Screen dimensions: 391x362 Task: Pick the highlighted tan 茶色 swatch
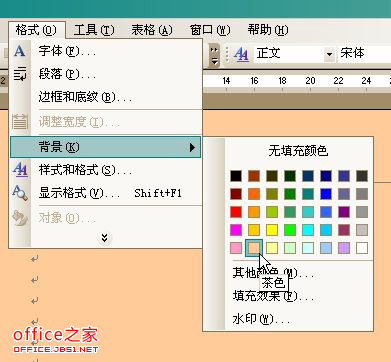pos(254,248)
